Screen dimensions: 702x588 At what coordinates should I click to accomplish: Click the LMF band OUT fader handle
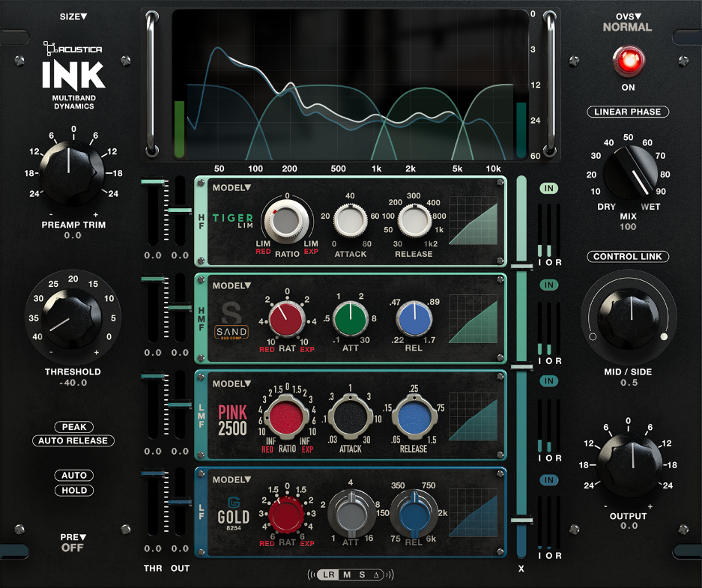[x=180, y=404]
